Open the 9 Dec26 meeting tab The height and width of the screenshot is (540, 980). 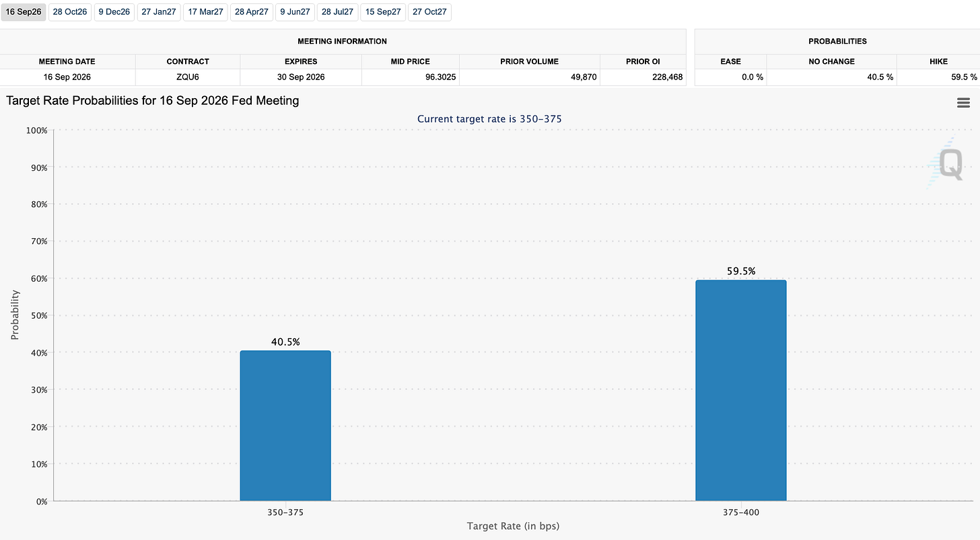tap(114, 12)
